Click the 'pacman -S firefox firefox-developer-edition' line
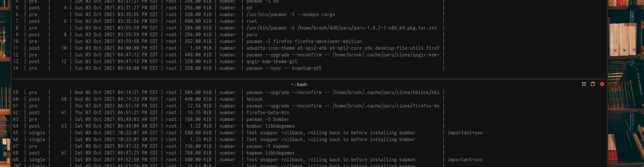This screenshot has height=167, width=644. (304, 41)
